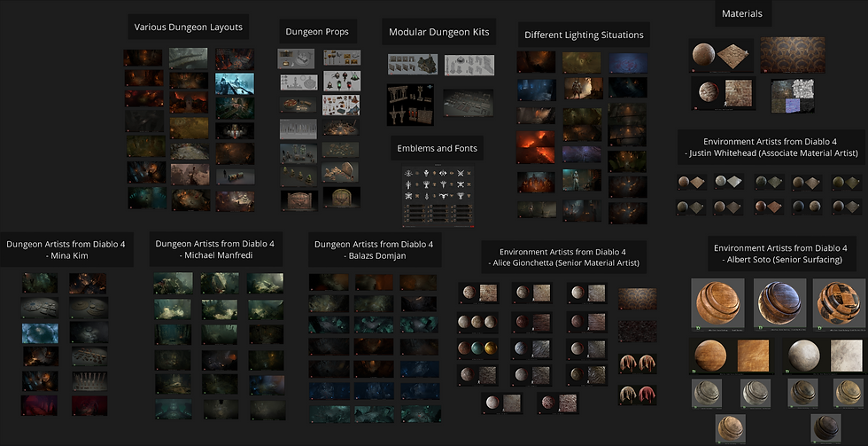The height and width of the screenshot is (446, 868).
Task: Select the gold arch-patterned wallpaper under Materials
Action: (793, 55)
